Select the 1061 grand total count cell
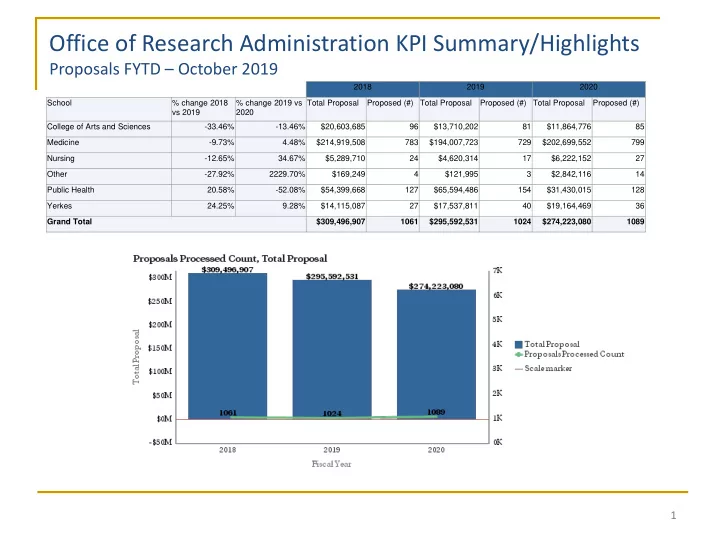The width and height of the screenshot is (720, 540). tap(393, 222)
